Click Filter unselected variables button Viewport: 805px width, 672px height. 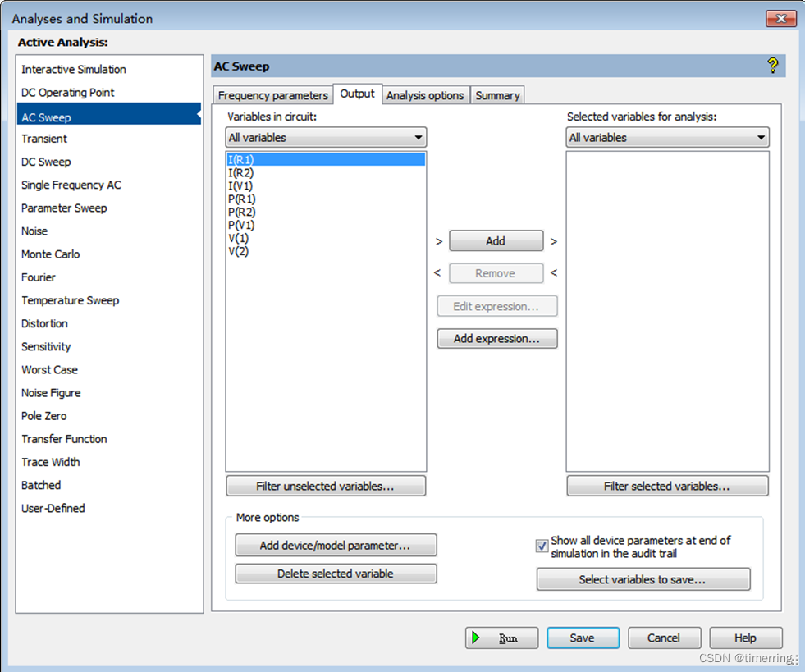click(x=326, y=487)
